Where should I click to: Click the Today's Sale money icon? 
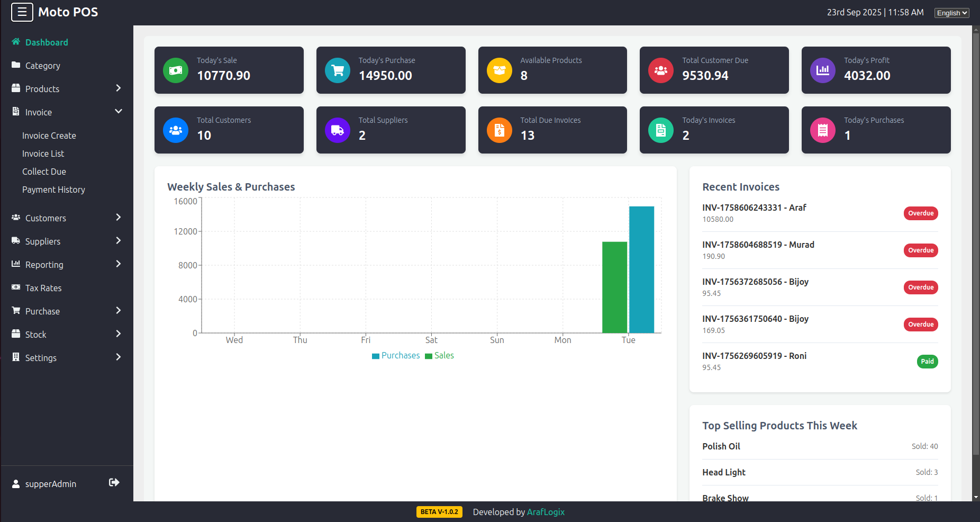175,70
